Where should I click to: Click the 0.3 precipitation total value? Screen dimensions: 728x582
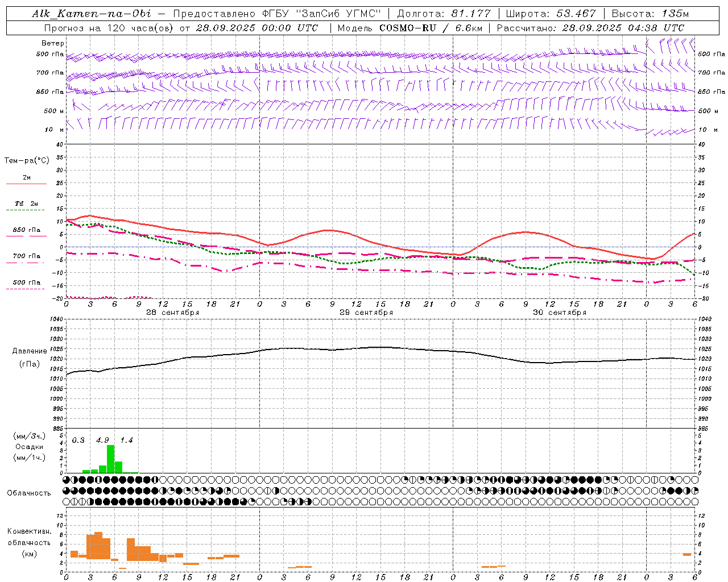click(x=78, y=440)
